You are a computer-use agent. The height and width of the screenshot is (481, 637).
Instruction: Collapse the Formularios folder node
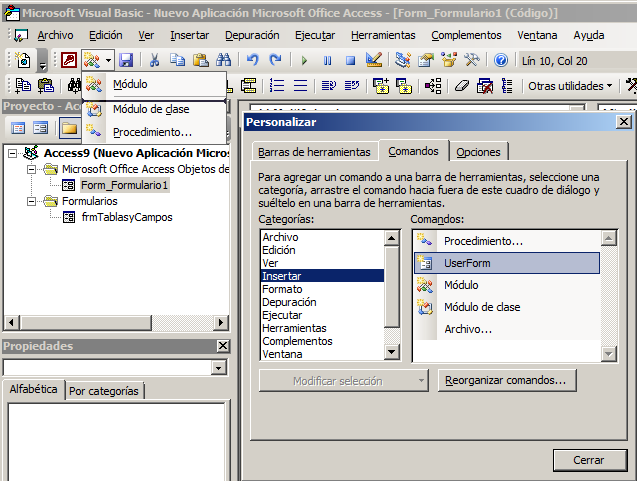33,201
